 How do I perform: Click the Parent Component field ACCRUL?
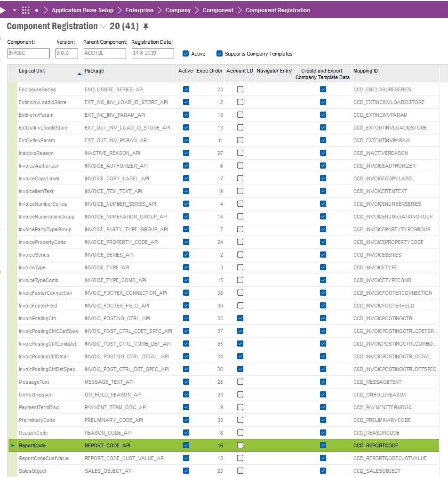(x=104, y=53)
